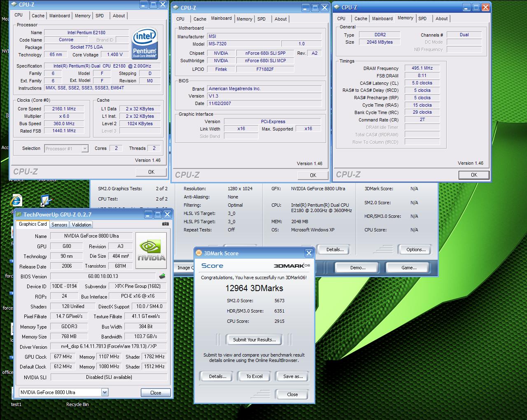The width and height of the screenshot is (527, 420).
Task: Open Cache tab in the CPU-Z CPU window
Action: 38,16
